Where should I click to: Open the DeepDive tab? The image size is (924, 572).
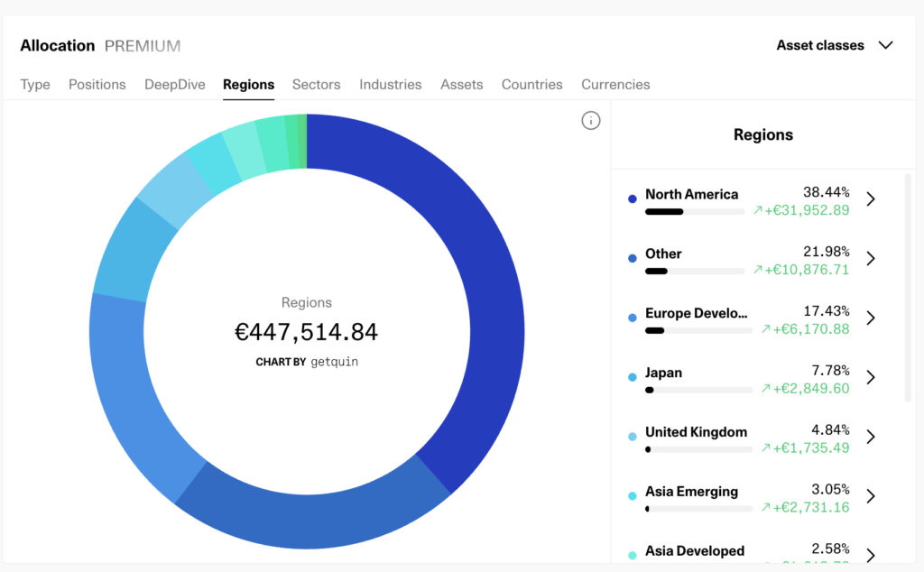[x=174, y=84]
